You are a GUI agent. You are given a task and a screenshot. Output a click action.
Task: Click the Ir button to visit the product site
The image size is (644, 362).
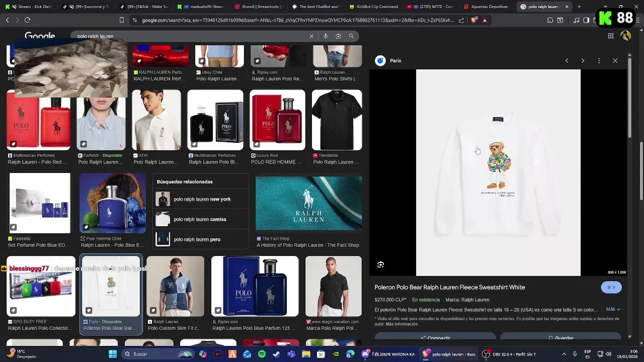point(611,287)
